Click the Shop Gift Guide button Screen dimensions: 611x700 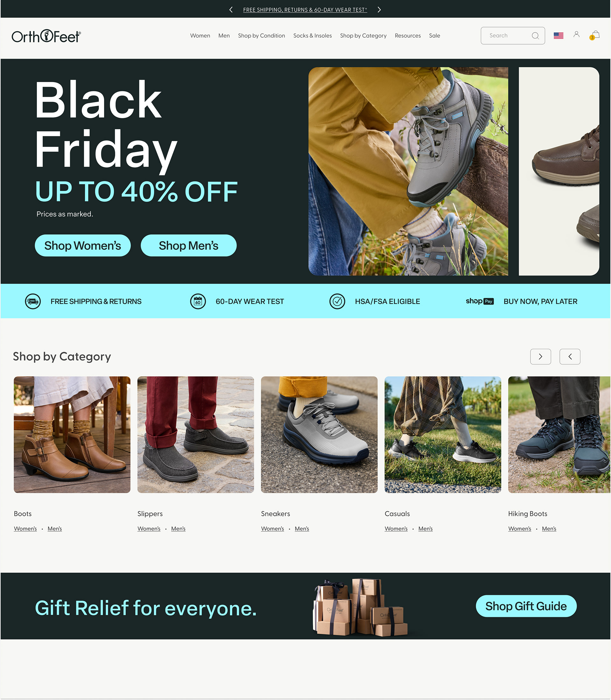pyautogui.click(x=526, y=606)
